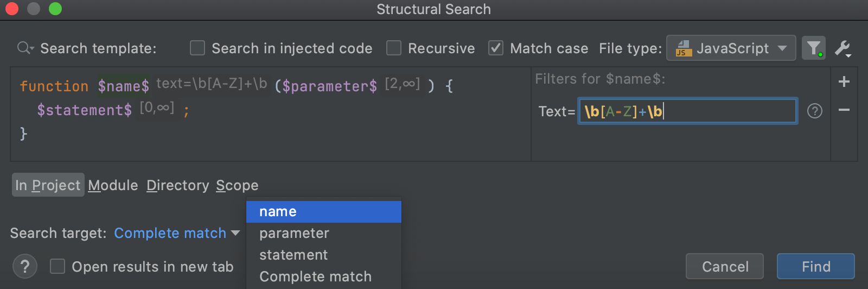Select the Module scope tab

click(x=113, y=185)
